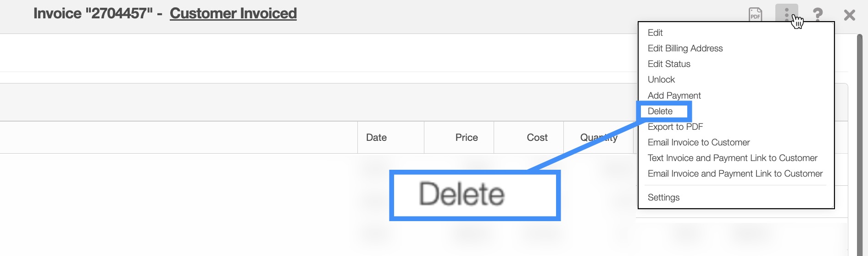The image size is (868, 256).
Task: Click the Price column header
Action: [467, 138]
